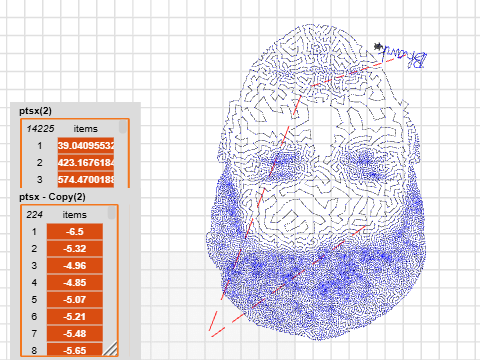Image resolution: width=480 pixels, height=360 pixels.
Task: Click the resize handle of ptsx - Copy list
Action: click(110, 348)
